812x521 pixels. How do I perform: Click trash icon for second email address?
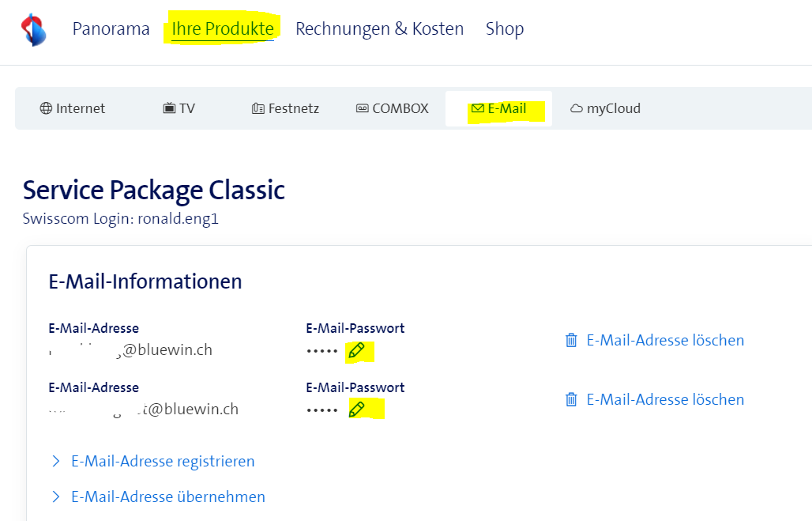(571, 400)
